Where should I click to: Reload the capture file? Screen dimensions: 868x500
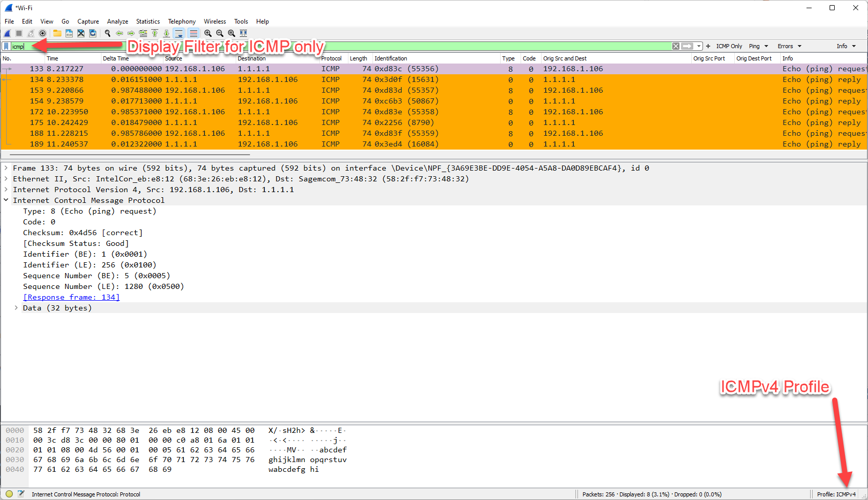(93, 33)
